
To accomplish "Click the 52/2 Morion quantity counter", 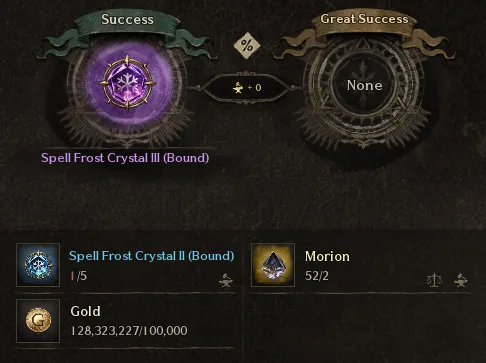I will click(x=317, y=276).
